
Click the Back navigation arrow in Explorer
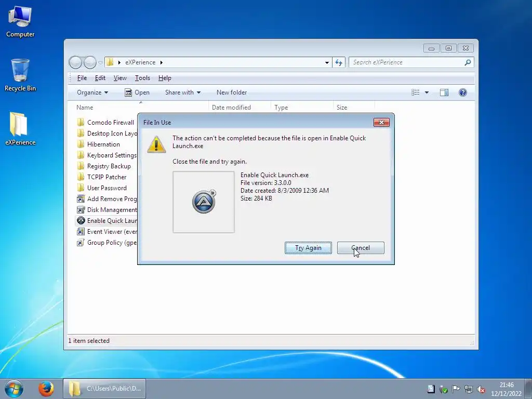pos(75,62)
